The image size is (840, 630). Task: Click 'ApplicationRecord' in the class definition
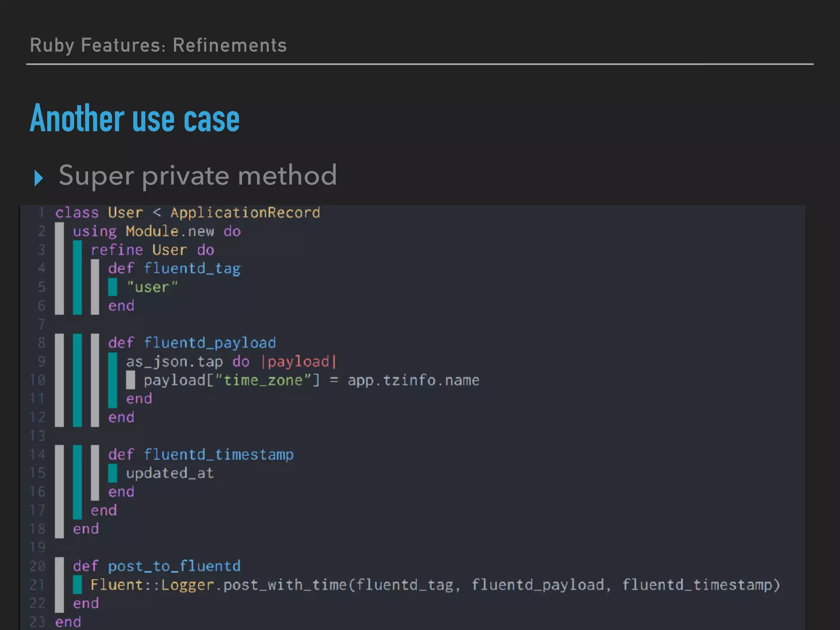tap(245, 212)
